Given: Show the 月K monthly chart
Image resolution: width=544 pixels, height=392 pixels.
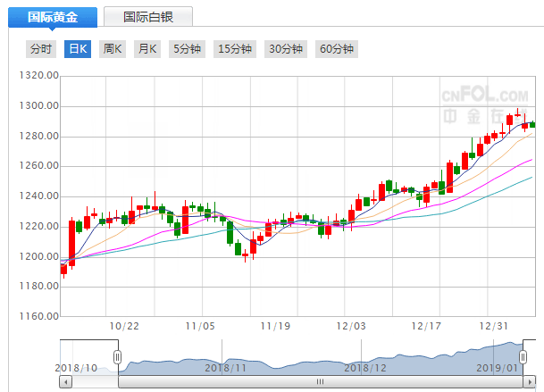Looking at the screenshot, I should click(x=146, y=49).
